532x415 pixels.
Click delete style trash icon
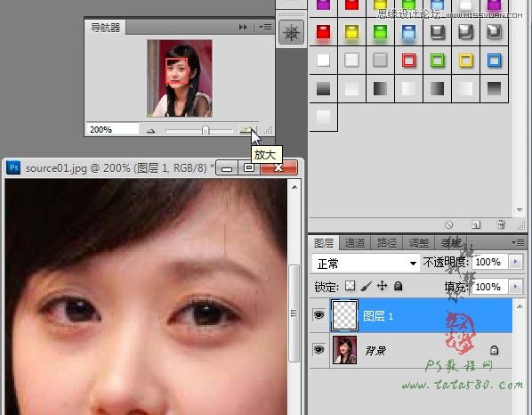(x=501, y=224)
